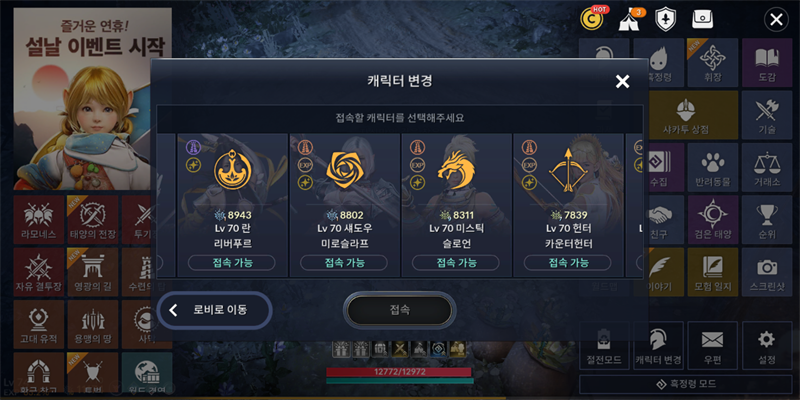Open 반려동물 paw menu
800x400 pixels.
tap(713, 168)
